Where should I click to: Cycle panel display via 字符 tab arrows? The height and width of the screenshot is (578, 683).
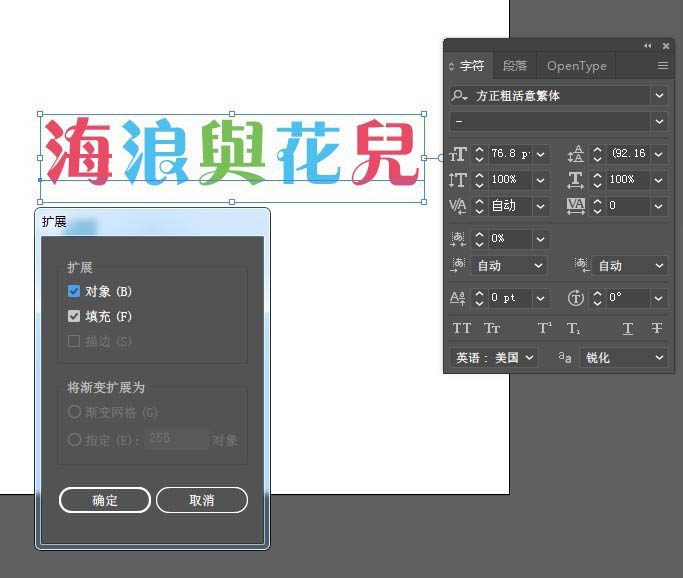pyautogui.click(x=452, y=66)
